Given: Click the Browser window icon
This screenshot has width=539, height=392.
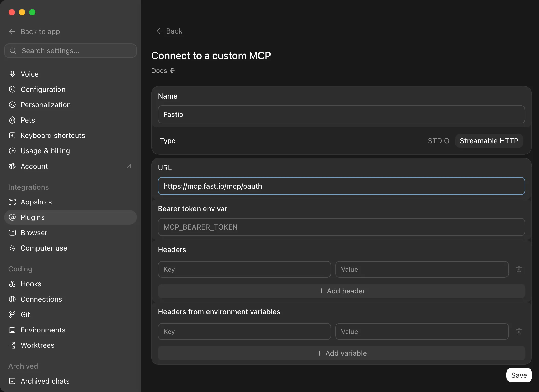Looking at the screenshot, I should click(x=12, y=233).
